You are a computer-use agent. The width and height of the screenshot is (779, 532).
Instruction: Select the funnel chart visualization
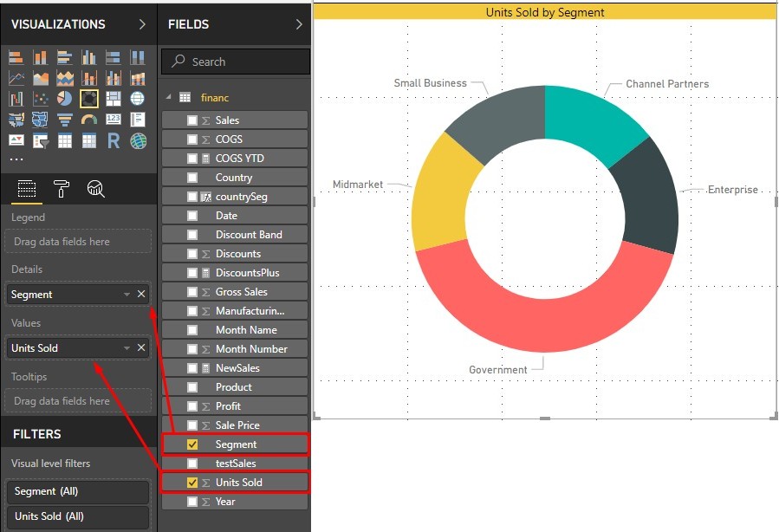65,120
